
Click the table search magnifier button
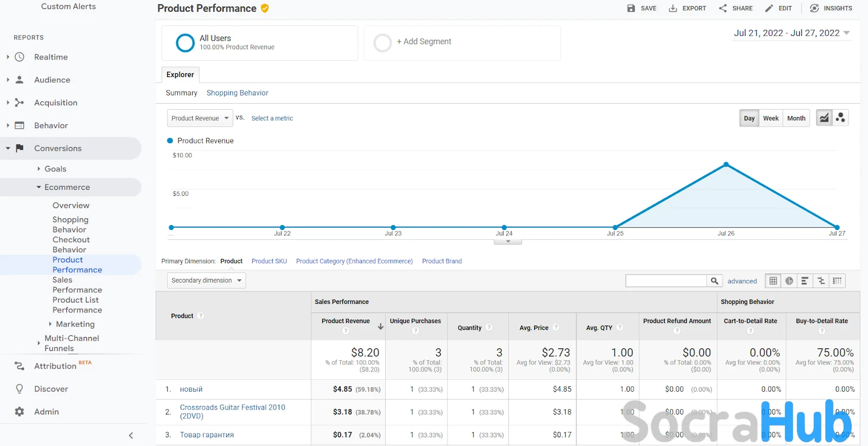[x=714, y=281]
